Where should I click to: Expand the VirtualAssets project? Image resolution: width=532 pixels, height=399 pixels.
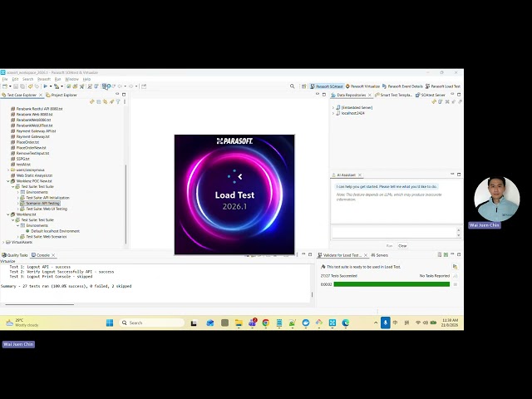(3, 242)
